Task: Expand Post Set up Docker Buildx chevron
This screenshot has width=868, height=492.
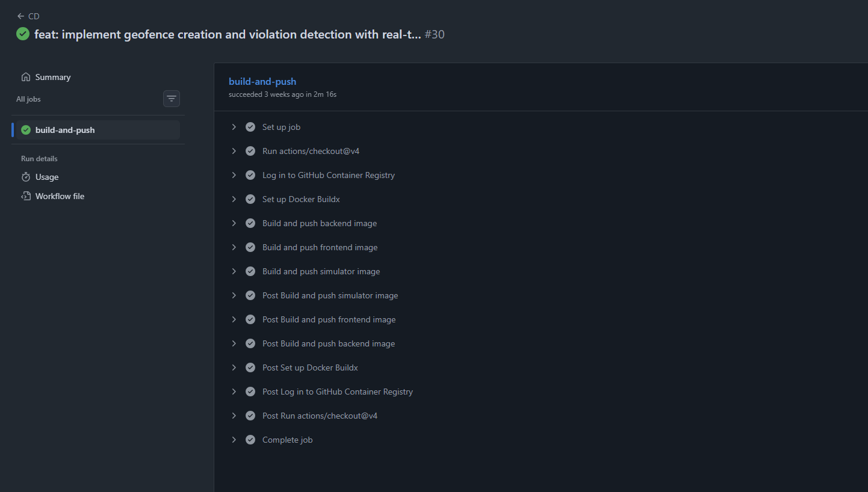Action: (234, 367)
